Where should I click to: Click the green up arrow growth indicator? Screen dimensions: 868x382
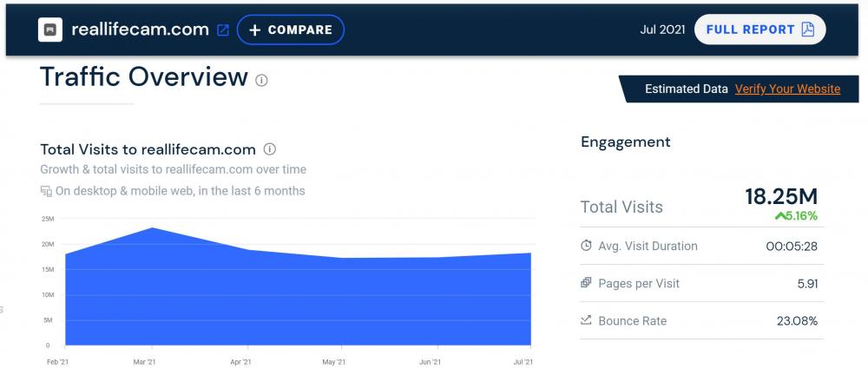780,215
